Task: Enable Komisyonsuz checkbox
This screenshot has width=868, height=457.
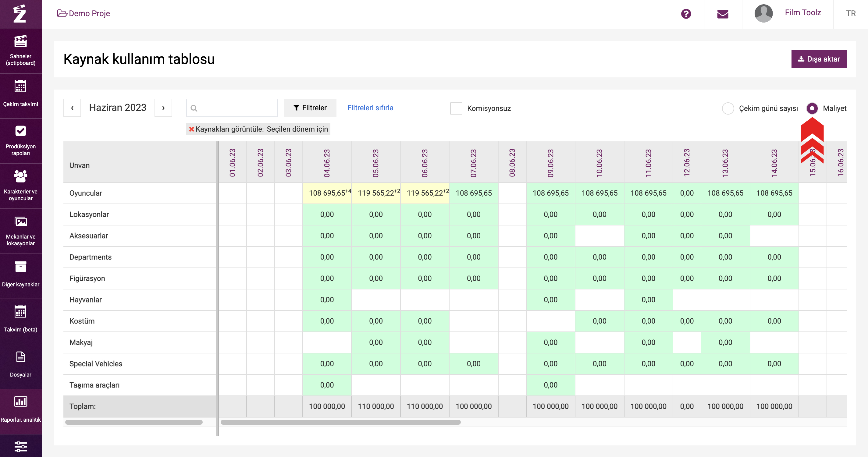Action: pos(456,108)
